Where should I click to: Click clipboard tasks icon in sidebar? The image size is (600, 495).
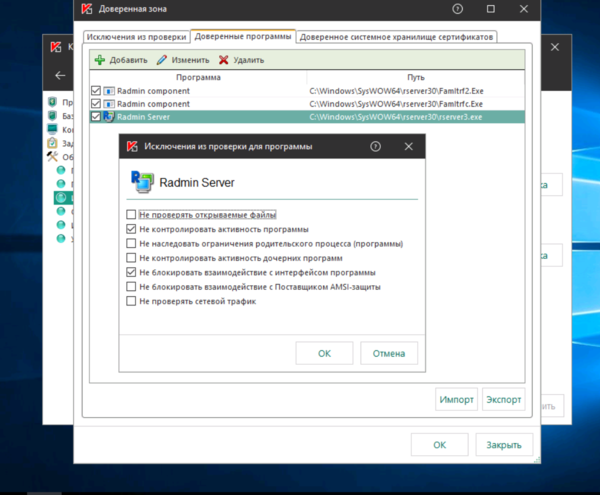pos(52,143)
